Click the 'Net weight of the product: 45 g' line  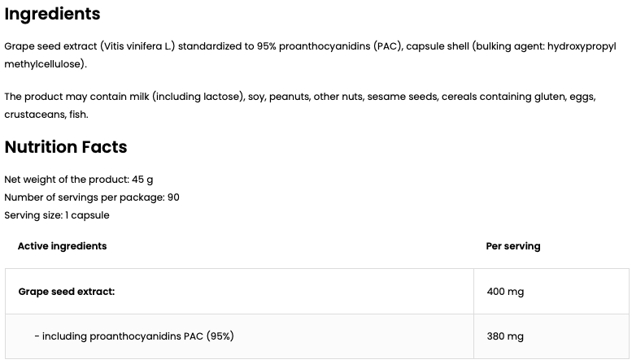pyautogui.click(x=78, y=180)
